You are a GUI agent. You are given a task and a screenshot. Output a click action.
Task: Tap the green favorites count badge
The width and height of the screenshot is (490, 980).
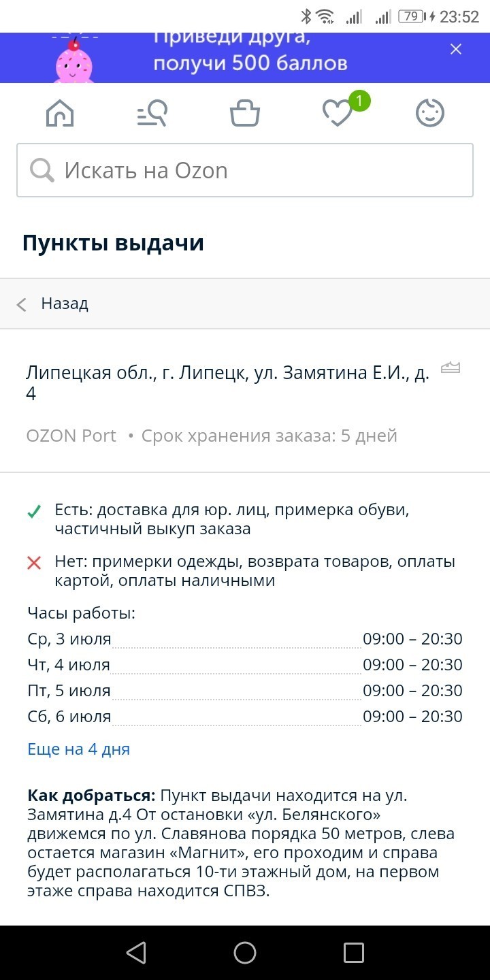tap(359, 101)
